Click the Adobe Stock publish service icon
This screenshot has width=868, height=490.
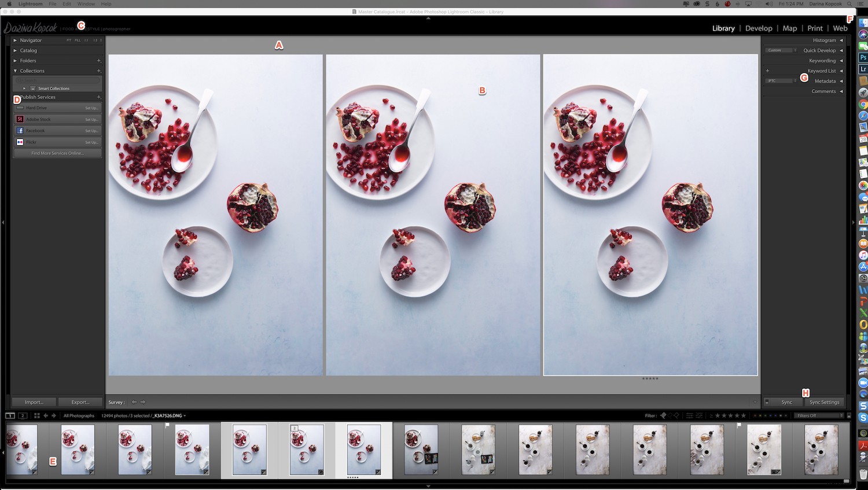click(19, 119)
